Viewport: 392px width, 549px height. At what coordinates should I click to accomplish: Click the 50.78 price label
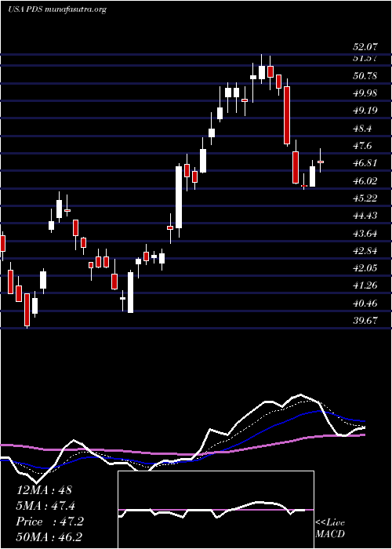pos(365,75)
